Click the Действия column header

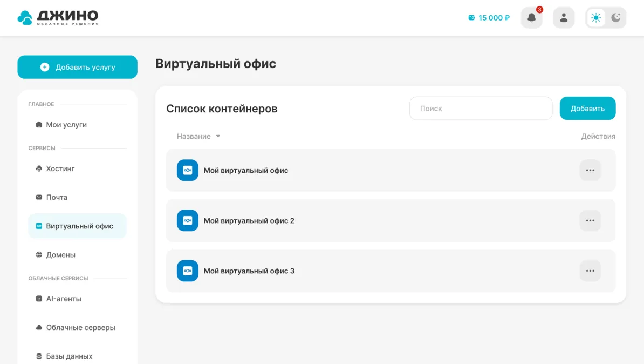(x=598, y=136)
